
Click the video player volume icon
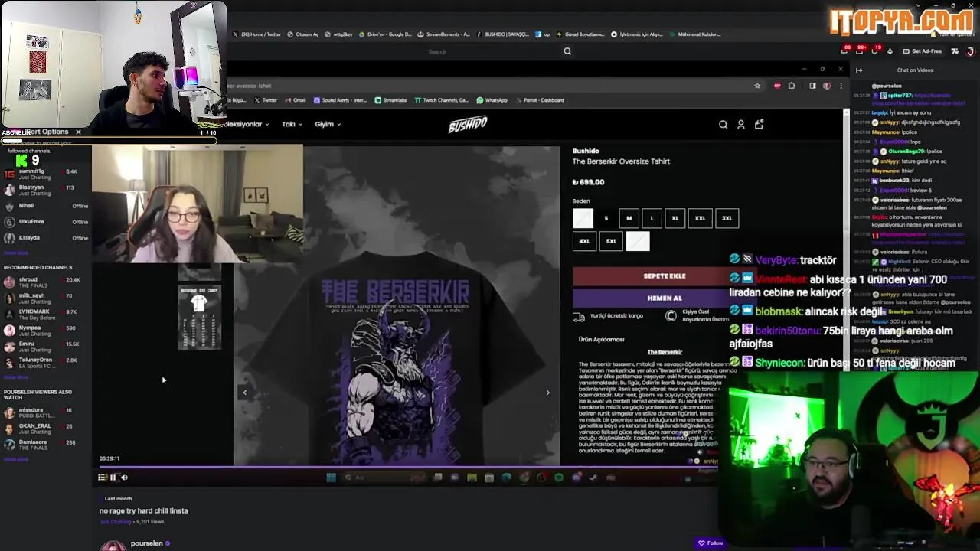coord(125,478)
